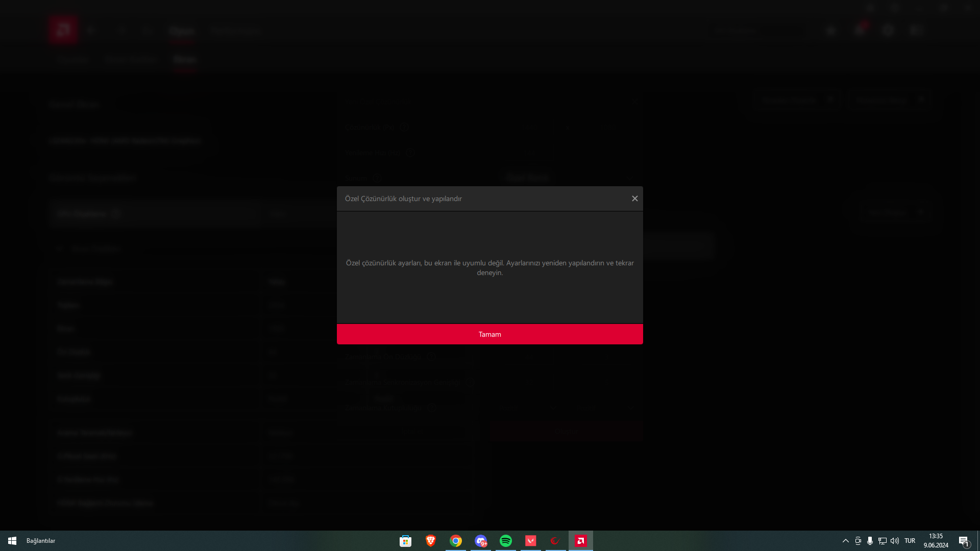Open Microsoft Store from the taskbar
This screenshot has width=980, height=551.
click(x=406, y=541)
